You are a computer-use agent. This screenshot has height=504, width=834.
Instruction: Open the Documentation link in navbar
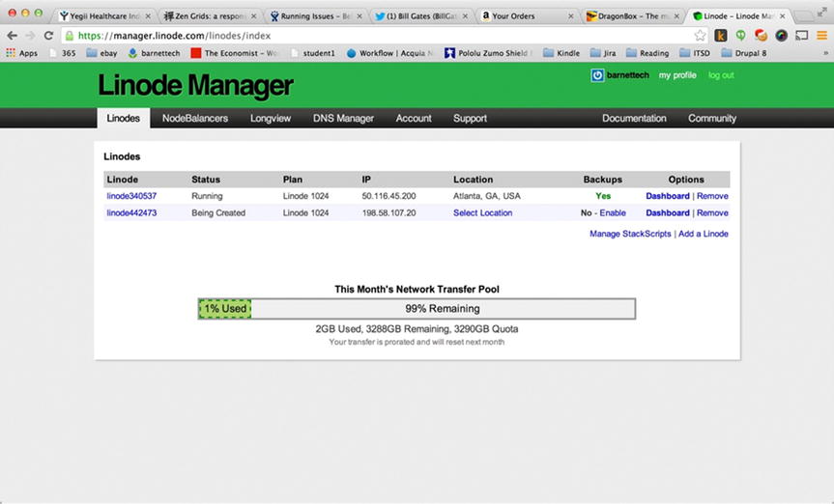pyautogui.click(x=634, y=118)
